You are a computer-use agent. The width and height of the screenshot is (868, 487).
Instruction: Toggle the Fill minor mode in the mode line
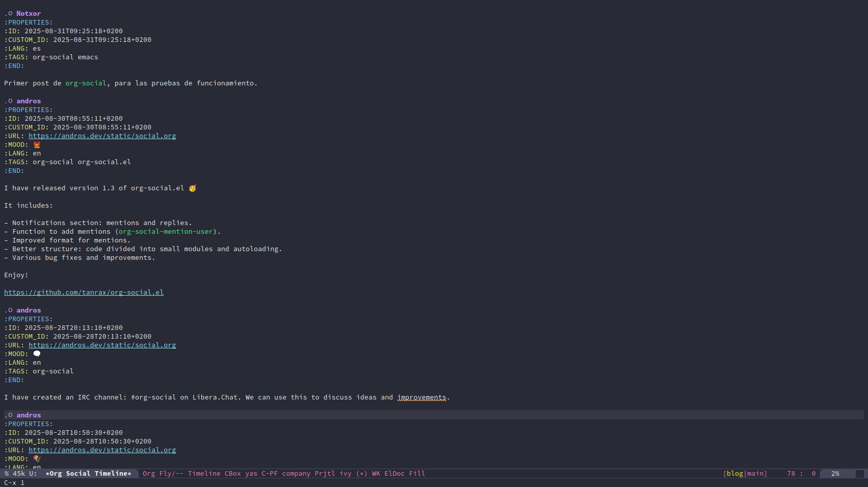[x=417, y=474]
